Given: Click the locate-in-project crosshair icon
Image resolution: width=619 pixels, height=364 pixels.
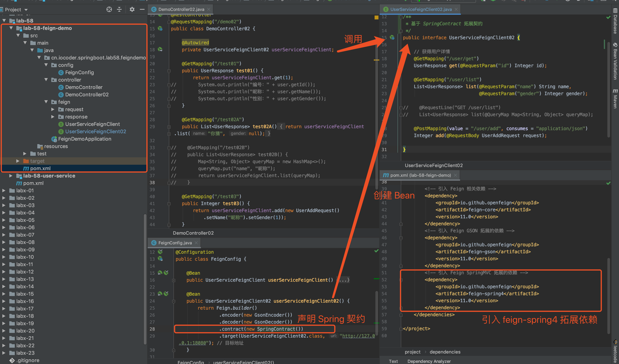Looking at the screenshot, I should (x=109, y=9).
